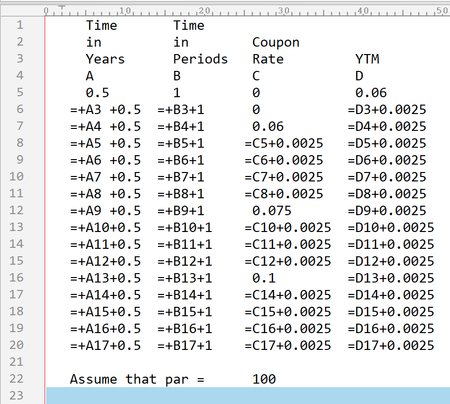Click the column letter 'D'
The width and height of the screenshot is (450, 404).
point(359,76)
